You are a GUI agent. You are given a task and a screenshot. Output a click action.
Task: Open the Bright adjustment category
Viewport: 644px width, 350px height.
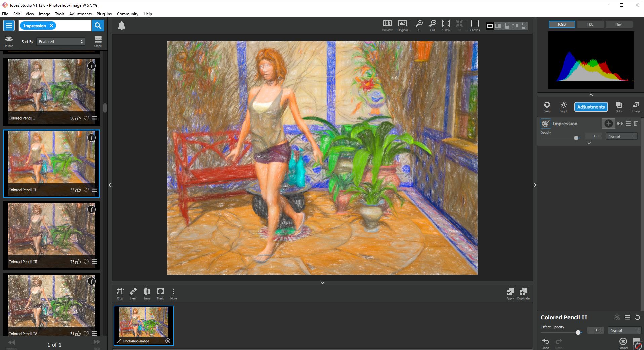click(564, 107)
